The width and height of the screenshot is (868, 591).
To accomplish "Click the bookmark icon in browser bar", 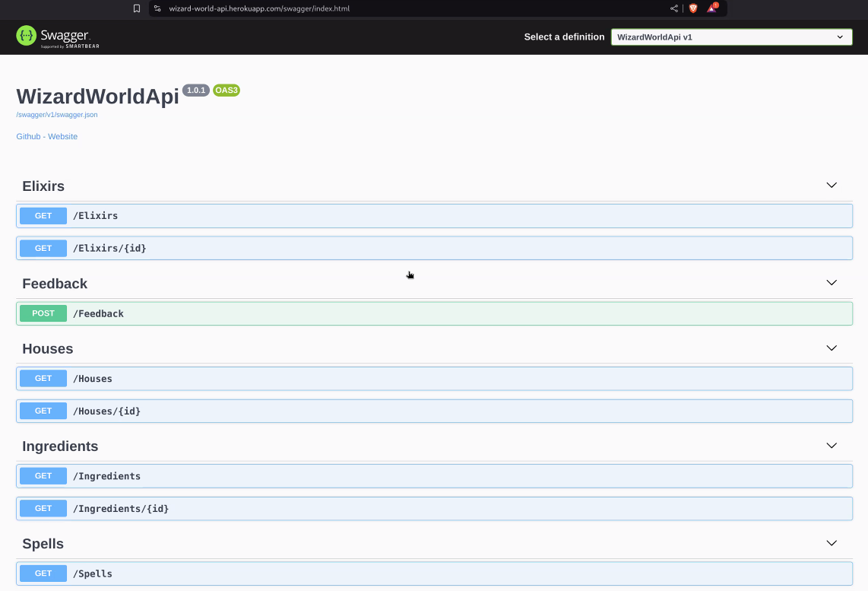I will click(x=137, y=8).
